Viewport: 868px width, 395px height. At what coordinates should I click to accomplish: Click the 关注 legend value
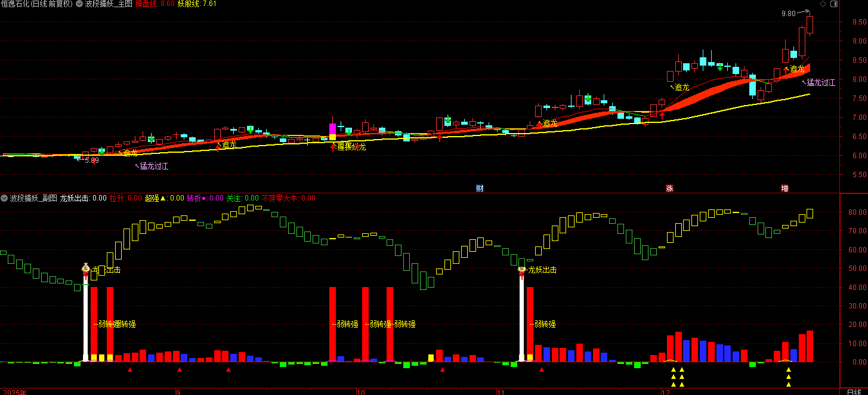tap(242, 198)
